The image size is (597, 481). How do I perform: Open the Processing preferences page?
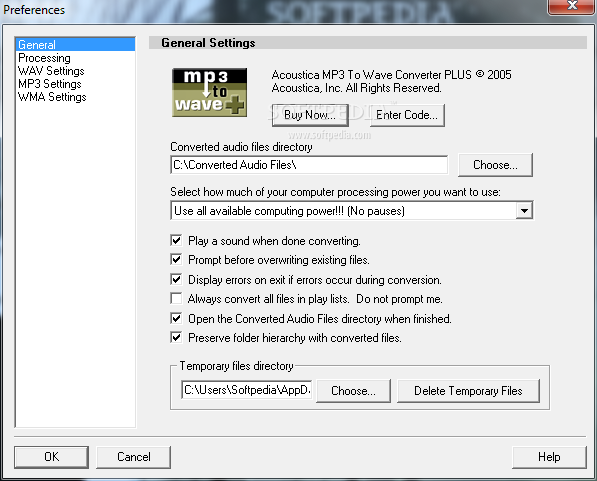44,58
